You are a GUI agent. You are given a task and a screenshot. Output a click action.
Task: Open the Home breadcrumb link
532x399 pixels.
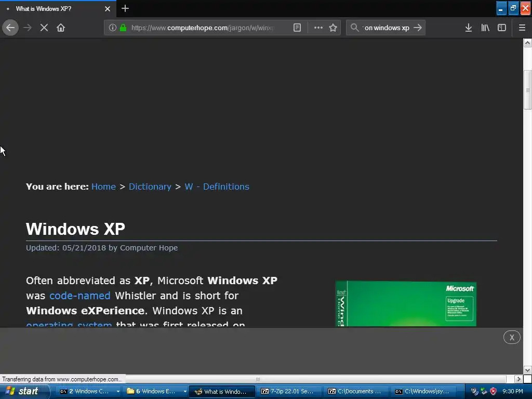coord(103,187)
